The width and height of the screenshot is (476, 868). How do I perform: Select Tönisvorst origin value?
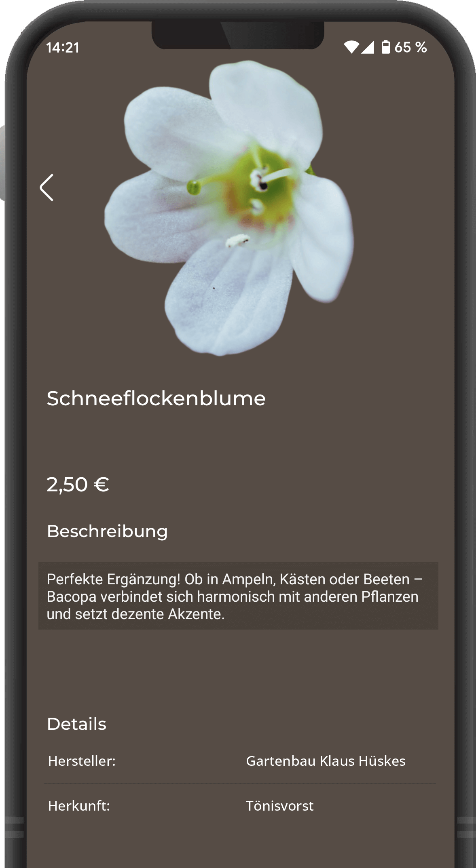pyautogui.click(x=279, y=806)
